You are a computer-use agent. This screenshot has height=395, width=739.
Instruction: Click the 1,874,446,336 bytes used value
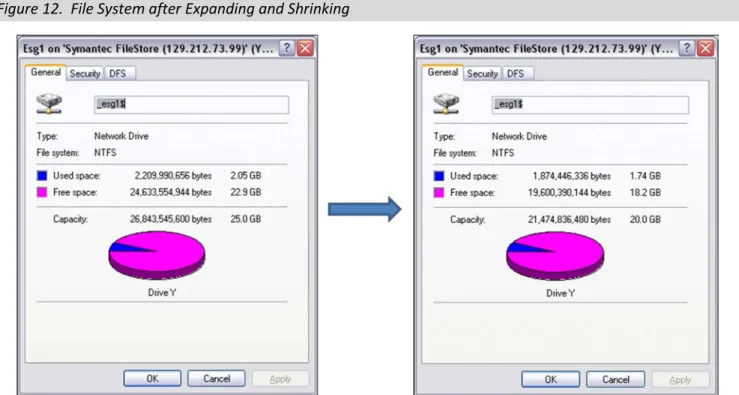(x=572, y=176)
